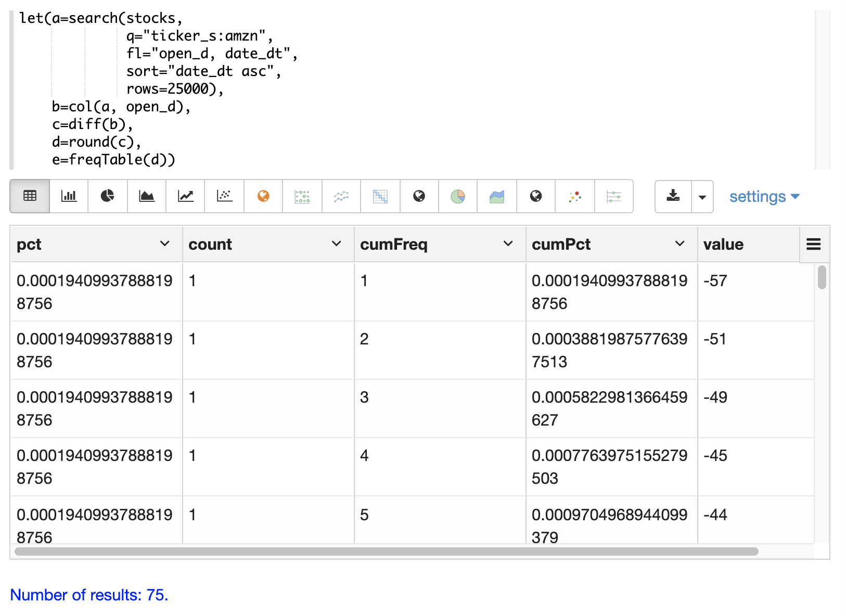Click the download data icon
The width and height of the screenshot is (846, 616).
pyautogui.click(x=673, y=196)
